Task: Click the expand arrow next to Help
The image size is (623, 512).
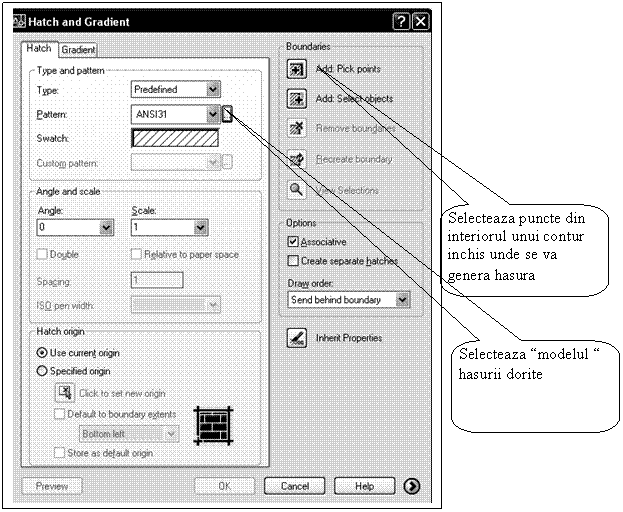Action: pos(411,486)
